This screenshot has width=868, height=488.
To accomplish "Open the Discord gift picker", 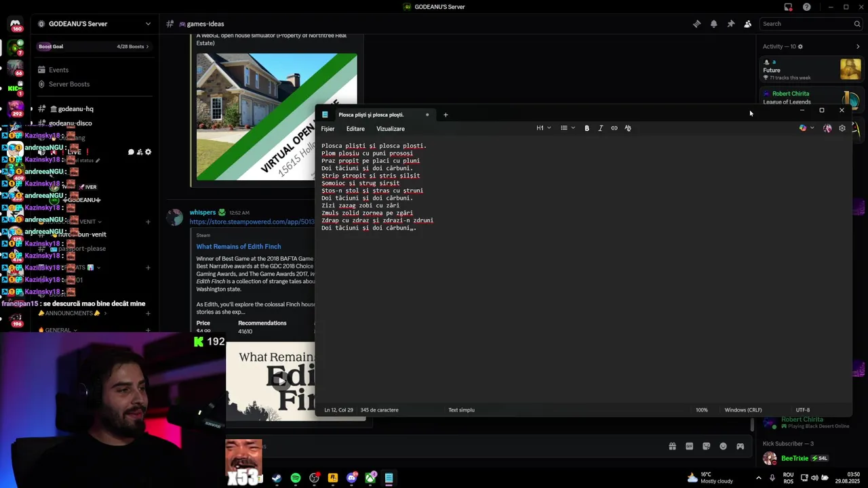I will (x=672, y=446).
